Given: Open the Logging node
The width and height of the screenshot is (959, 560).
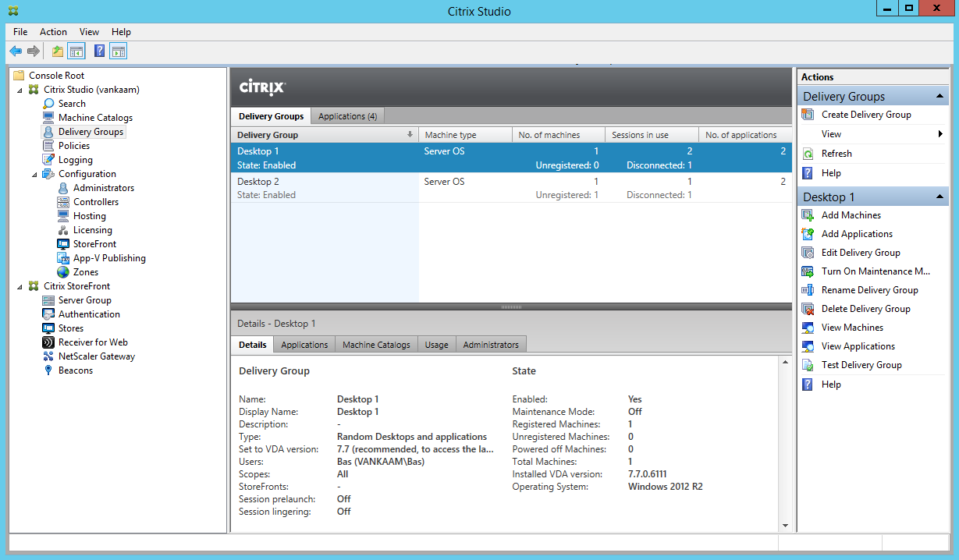Looking at the screenshot, I should [x=76, y=160].
